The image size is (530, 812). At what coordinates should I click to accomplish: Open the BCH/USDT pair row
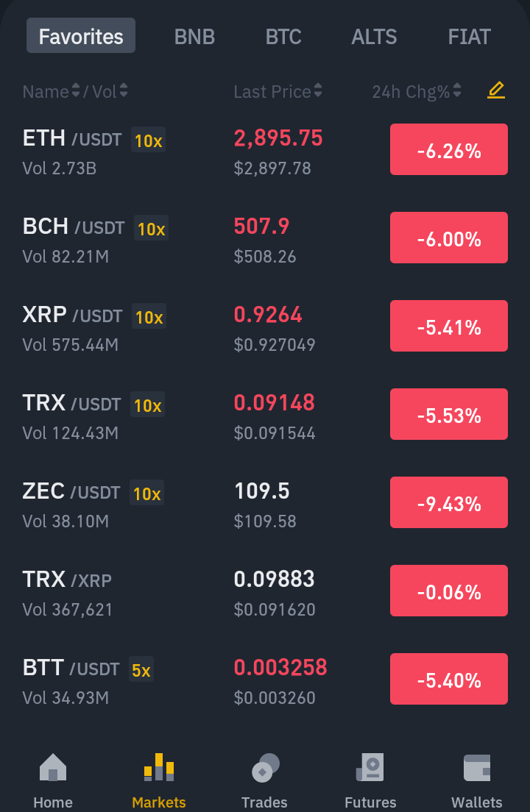[x=265, y=238]
